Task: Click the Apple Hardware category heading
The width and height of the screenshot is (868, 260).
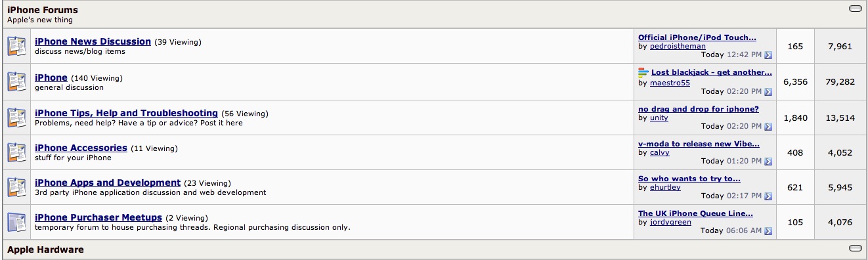Action: click(x=45, y=249)
